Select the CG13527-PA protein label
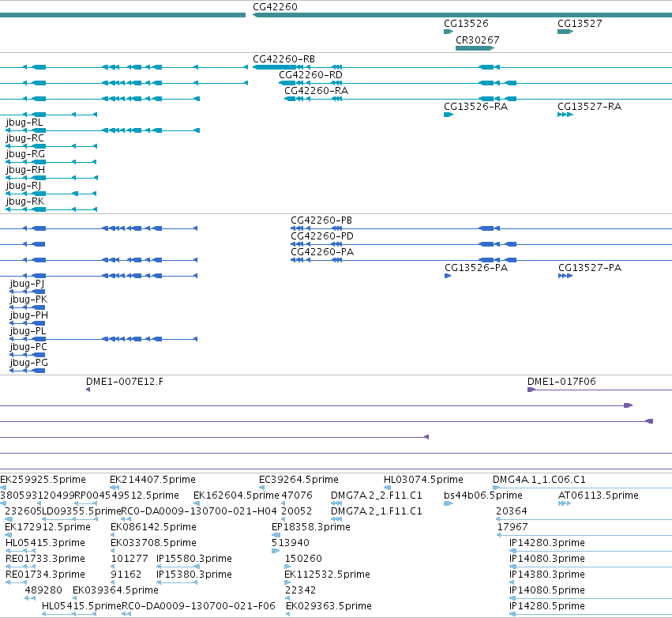Viewport: 672px width, 618px height. coord(590,268)
